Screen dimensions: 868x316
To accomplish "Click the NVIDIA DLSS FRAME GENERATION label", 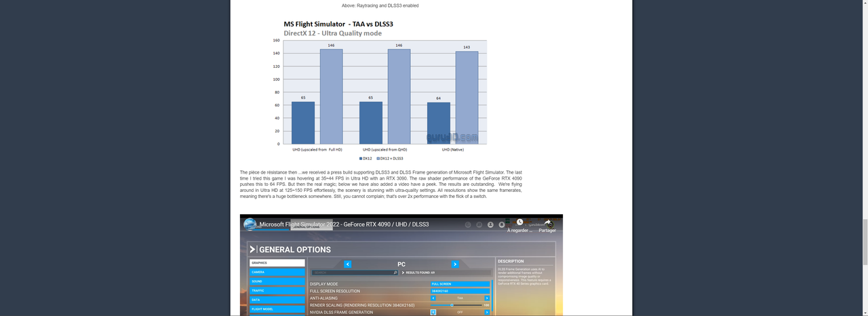I will click(341, 312).
